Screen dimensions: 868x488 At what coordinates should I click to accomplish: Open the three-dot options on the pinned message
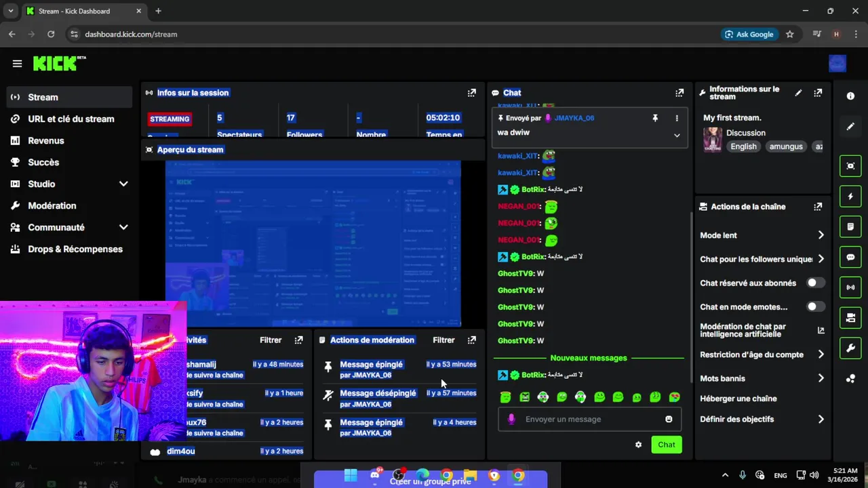(x=677, y=118)
